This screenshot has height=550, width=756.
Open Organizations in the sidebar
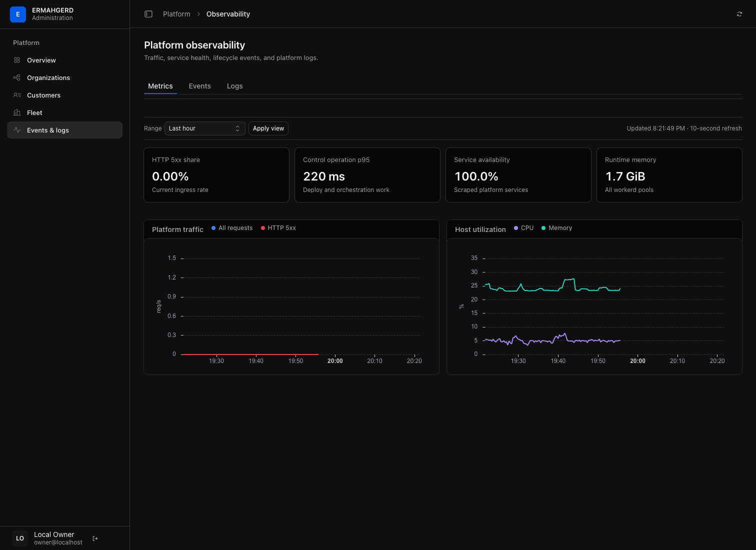64,77
